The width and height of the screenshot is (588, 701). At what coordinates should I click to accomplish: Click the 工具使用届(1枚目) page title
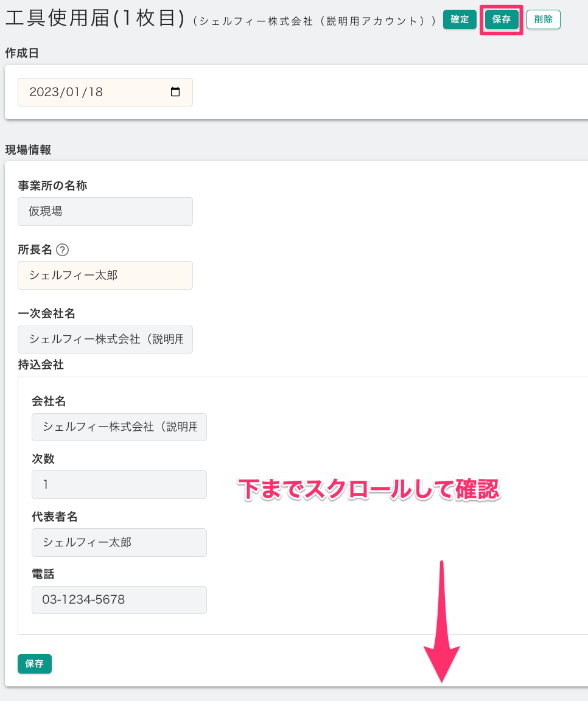94,18
